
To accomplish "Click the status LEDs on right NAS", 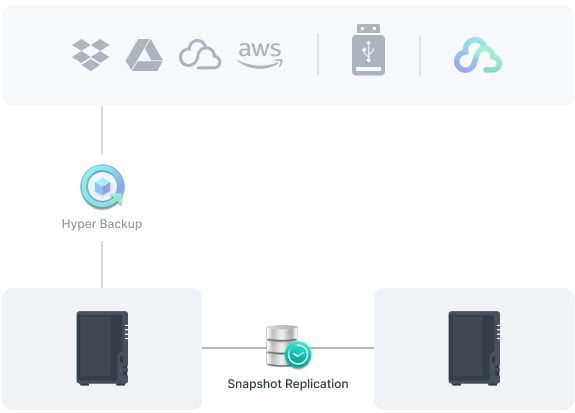I will tap(499, 332).
